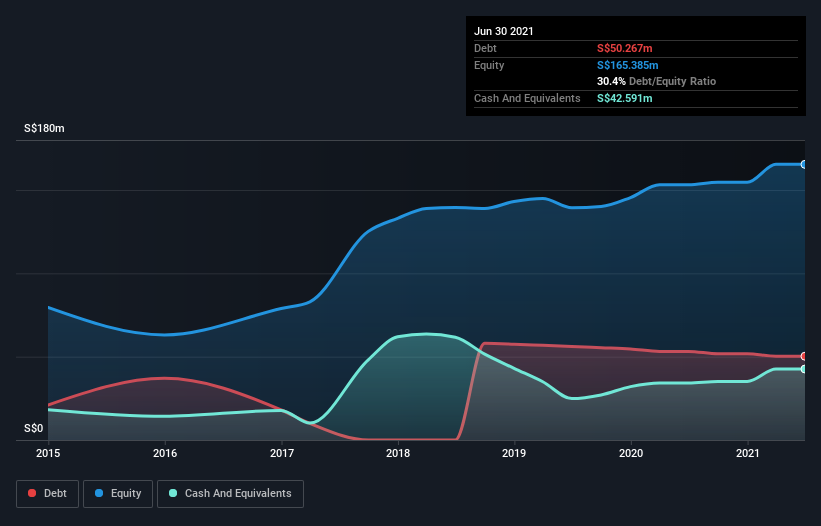Screen dimensions: 821x526
Task: Click the S$180m y-axis label
Action: pos(45,128)
